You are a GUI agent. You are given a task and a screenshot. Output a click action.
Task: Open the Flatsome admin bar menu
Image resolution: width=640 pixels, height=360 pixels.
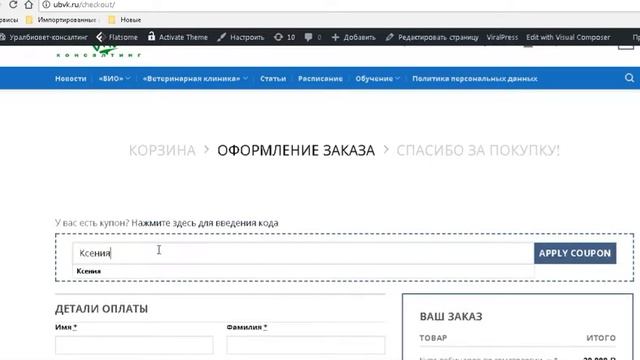[117, 37]
